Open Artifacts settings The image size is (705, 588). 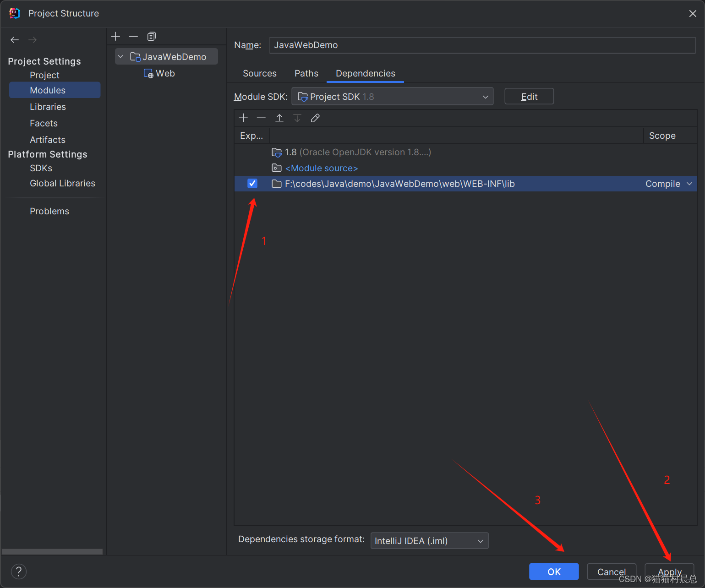click(48, 140)
